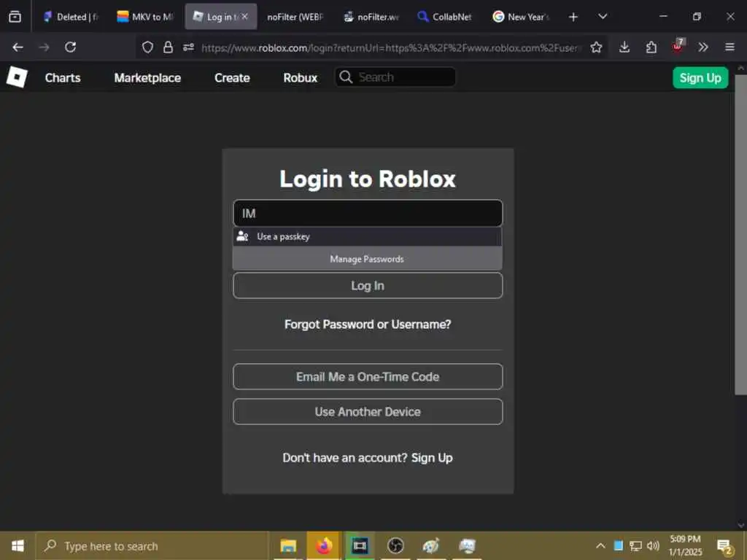Click the green Sign Up button
The width and height of the screenshot is (747, 560).
coord(700,77)
